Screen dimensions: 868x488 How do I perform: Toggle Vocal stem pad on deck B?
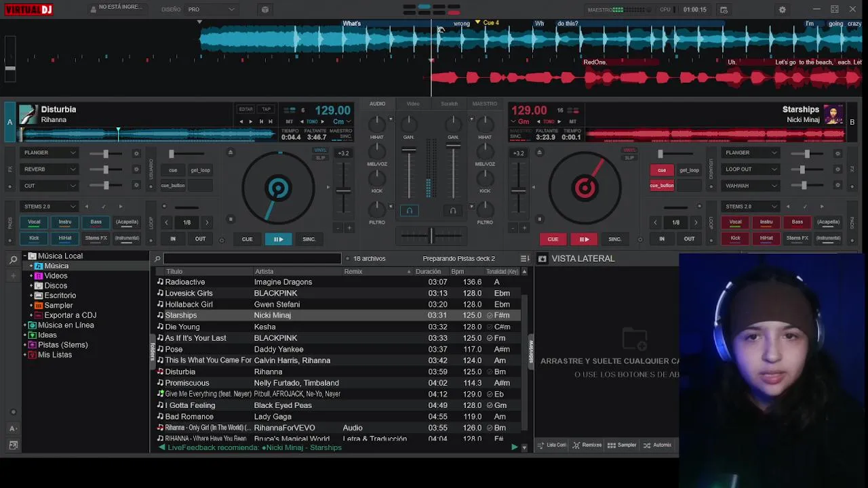point(735,222)
